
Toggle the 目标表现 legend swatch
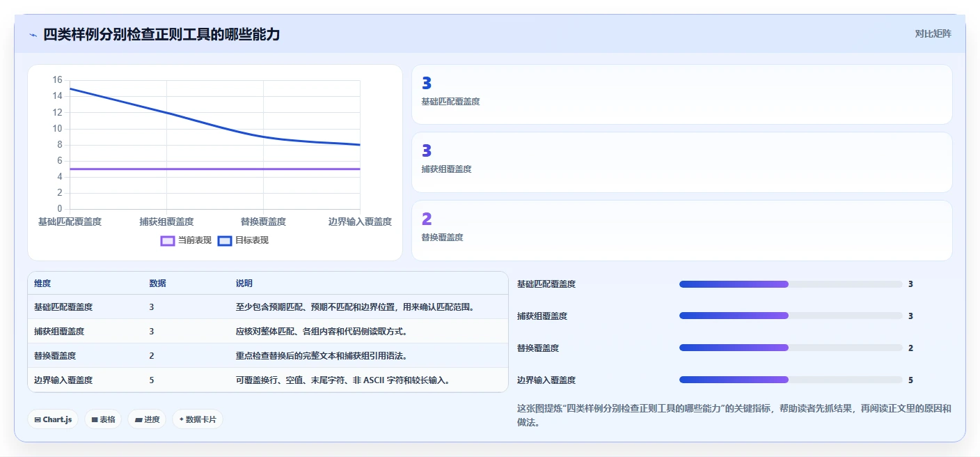[x=224, y=240]
